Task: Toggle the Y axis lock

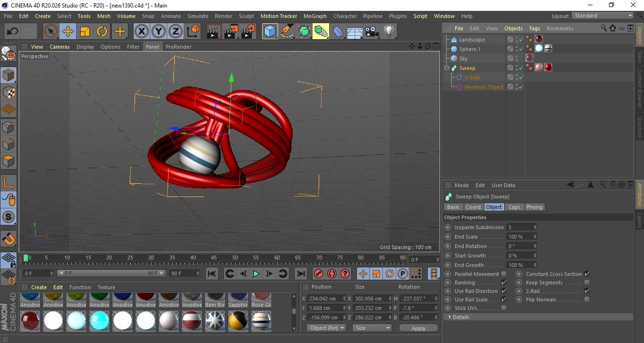Action: point(159,32)
